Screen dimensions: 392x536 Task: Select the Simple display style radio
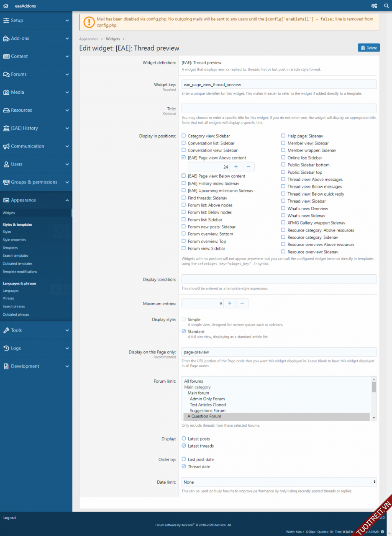point(184,320)
